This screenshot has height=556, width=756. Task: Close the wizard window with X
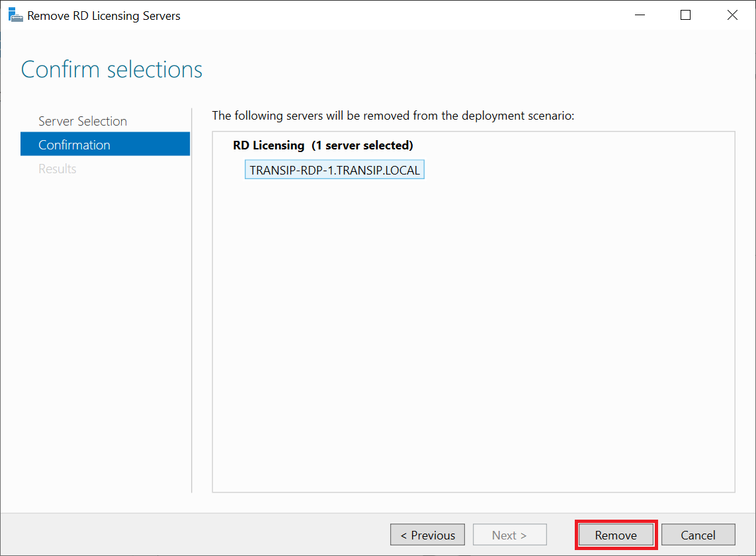(732, 15)
